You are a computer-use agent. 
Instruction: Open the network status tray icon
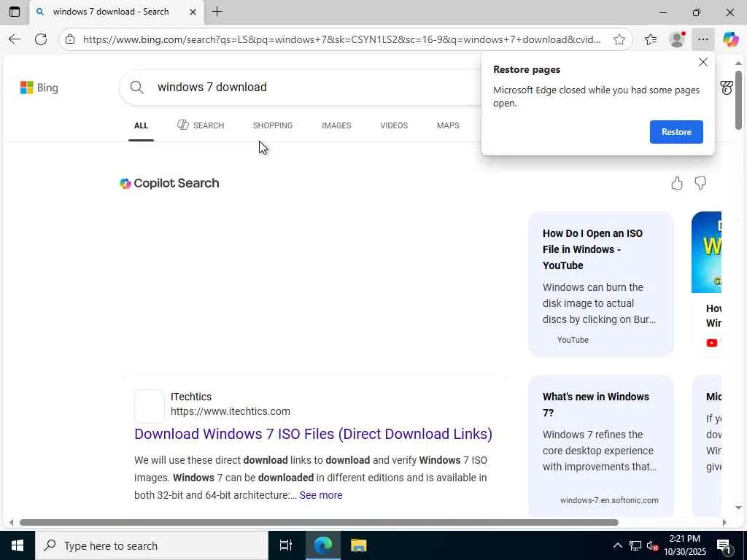click(635, 545)
